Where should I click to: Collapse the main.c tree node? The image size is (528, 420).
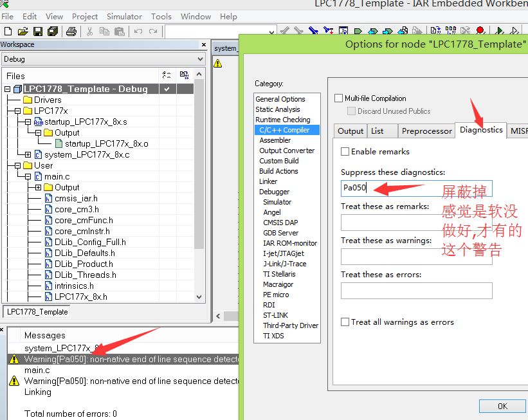click(x=28, y=176)
